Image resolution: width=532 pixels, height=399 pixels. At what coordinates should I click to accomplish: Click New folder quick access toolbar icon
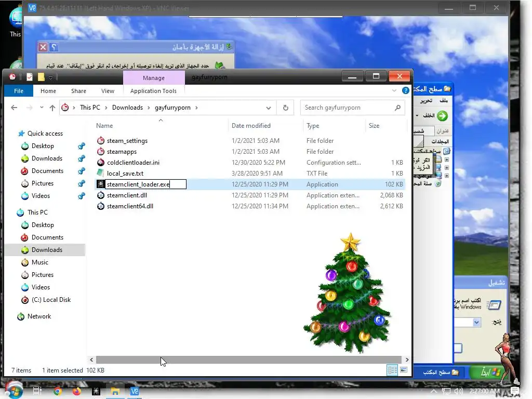coord(41,77)
